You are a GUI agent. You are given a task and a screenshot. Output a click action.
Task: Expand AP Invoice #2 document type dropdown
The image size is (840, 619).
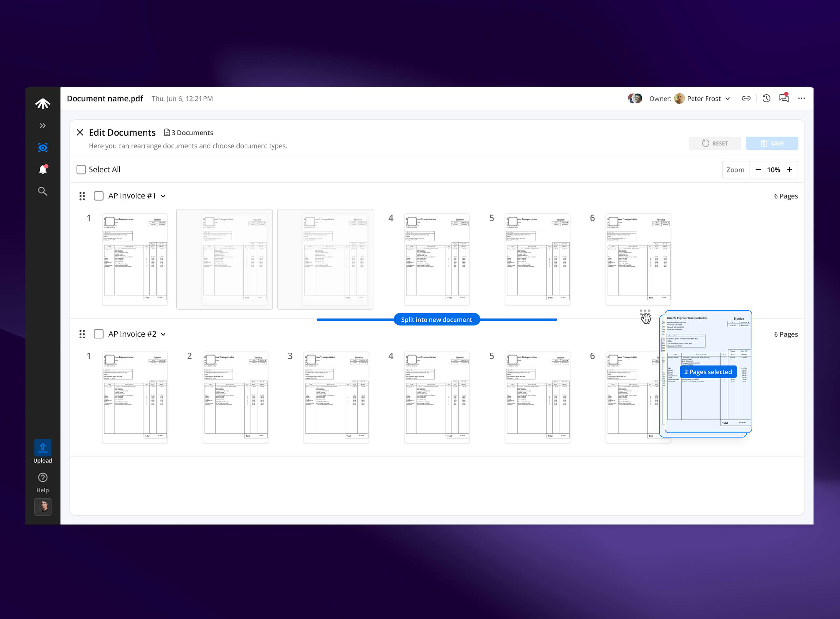click(x=163, y=334)
